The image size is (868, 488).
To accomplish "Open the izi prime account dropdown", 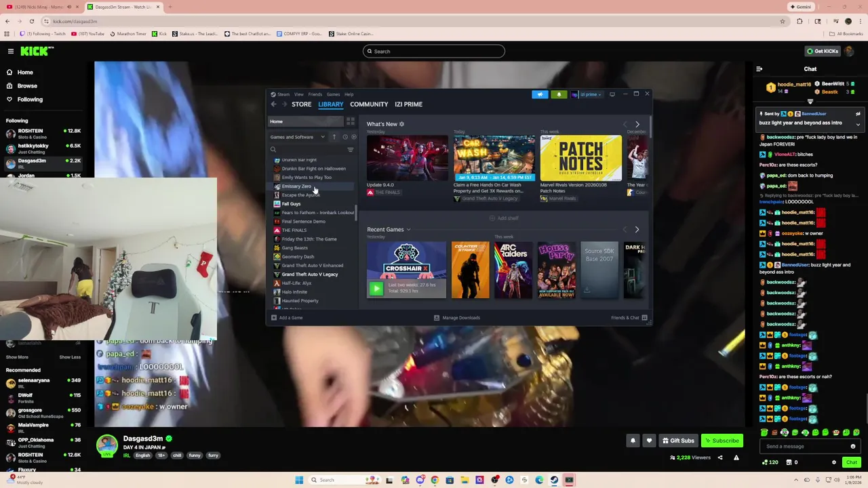I will (587, 94).
